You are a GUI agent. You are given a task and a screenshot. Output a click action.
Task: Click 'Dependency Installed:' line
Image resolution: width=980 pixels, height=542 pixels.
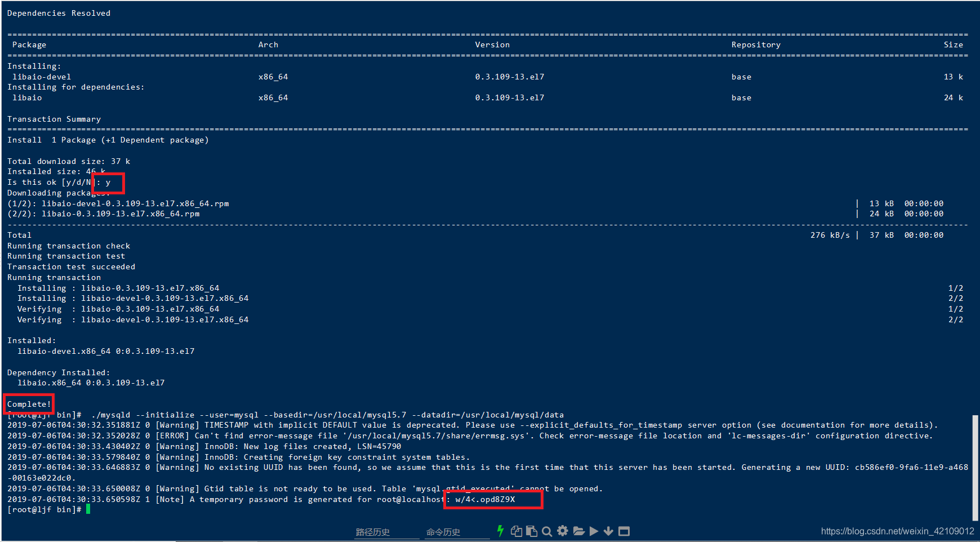59,372
